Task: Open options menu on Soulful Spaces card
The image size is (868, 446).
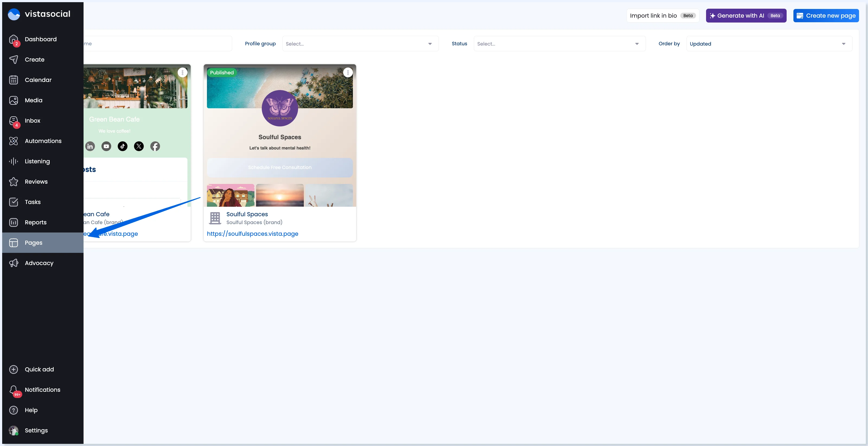Action: point(348,72)
